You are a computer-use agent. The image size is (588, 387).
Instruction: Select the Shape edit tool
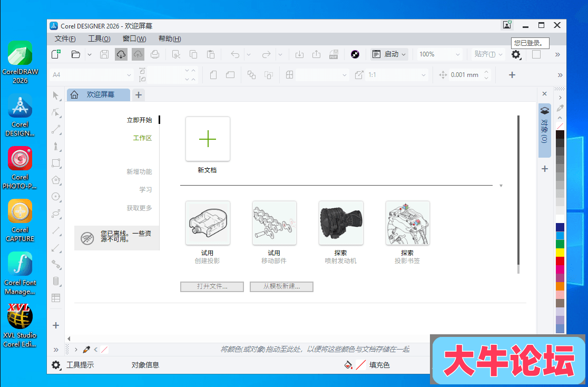pyautogui.click(x=56, y=112)
